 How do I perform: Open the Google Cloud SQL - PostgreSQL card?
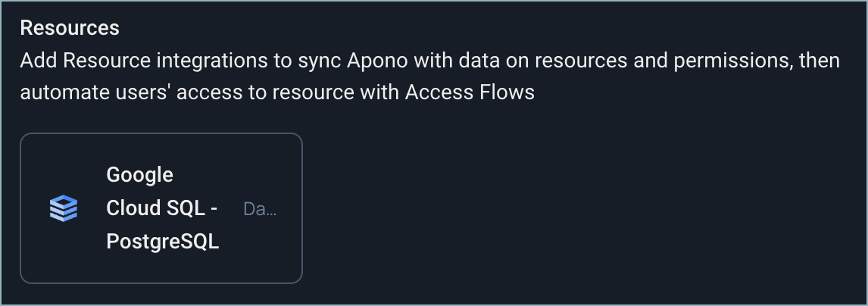(161, 208)
